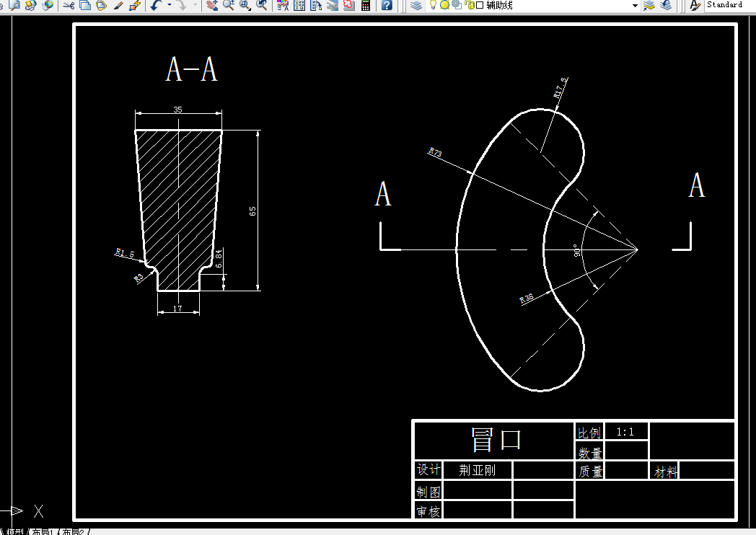The image size is (756, 535).
Task: Click the 3D DWF globe icon
Action: (48, 5)
